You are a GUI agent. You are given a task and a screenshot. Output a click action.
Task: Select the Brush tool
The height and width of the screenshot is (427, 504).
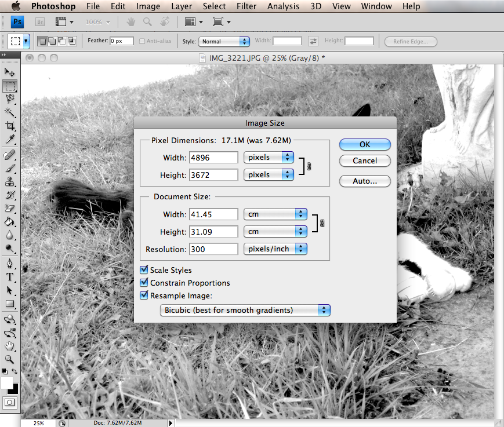(10, 169)
